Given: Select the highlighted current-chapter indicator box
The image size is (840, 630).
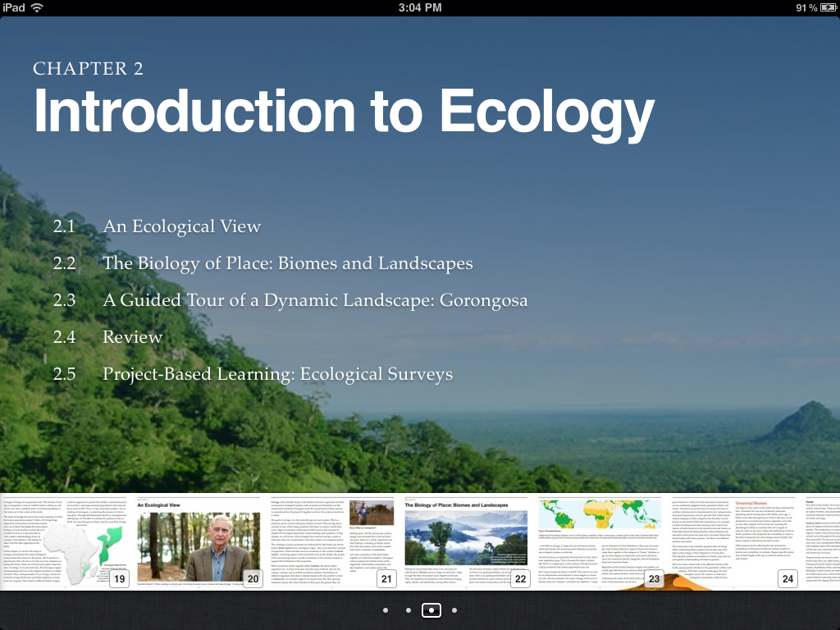Looking at the screenshot, I should pos(431,610).
